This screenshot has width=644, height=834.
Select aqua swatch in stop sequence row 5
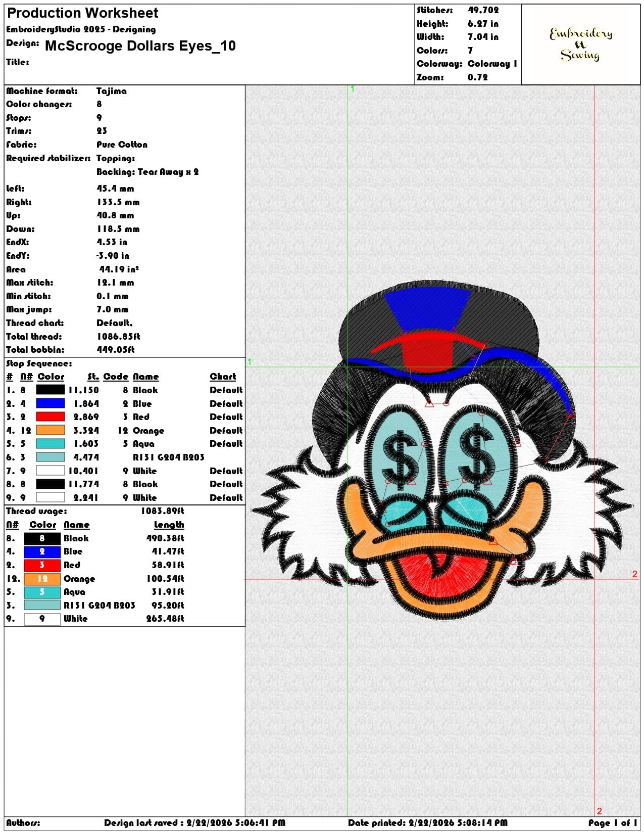51,443
